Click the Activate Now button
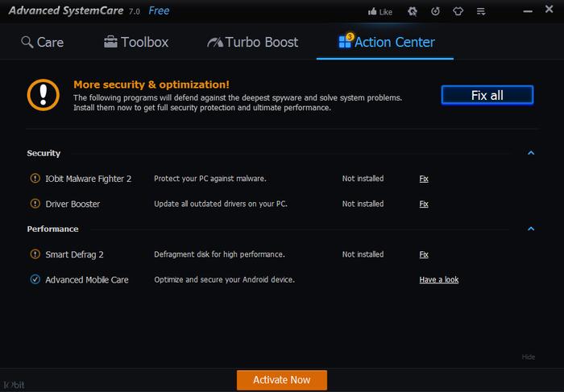Image resolution: width=564 pixels, height=392 pixels. [282, 380]
